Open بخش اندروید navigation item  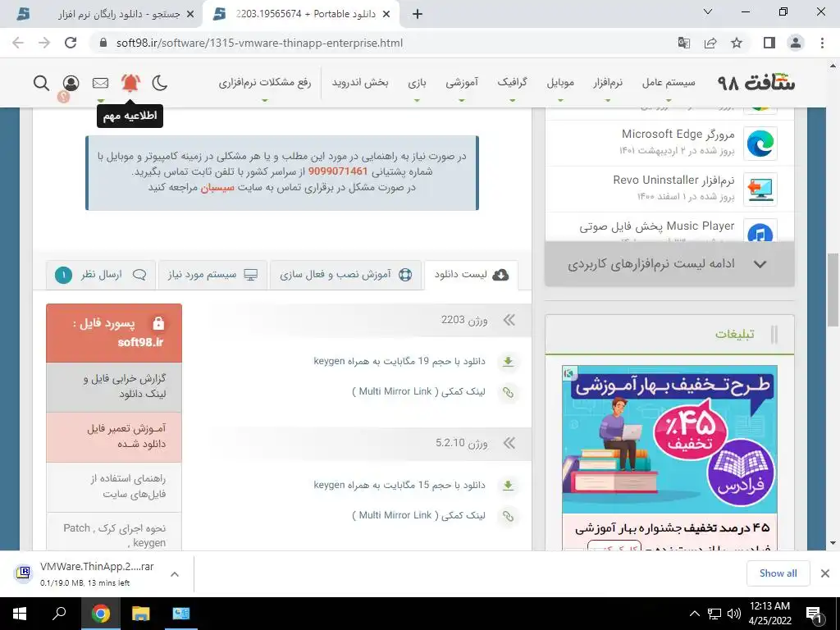pos(360,83)
